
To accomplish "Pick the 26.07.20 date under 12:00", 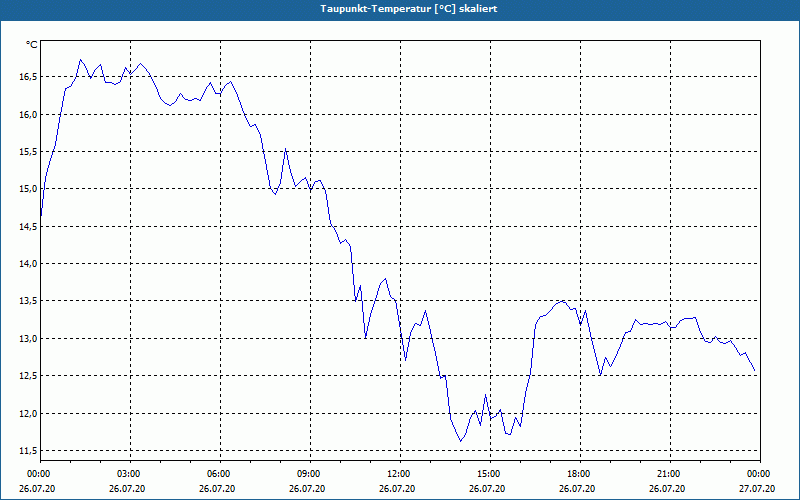I will 397,489.
